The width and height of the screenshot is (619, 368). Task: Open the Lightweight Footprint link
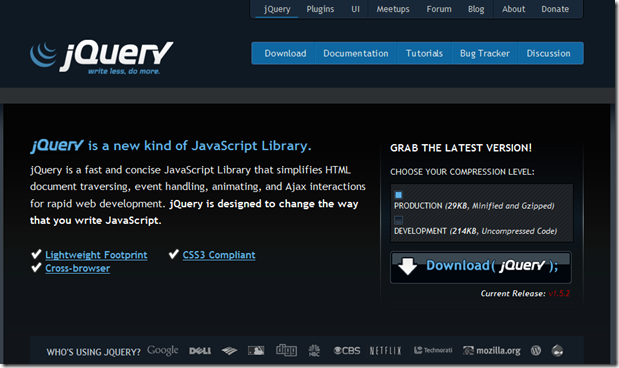96,255
